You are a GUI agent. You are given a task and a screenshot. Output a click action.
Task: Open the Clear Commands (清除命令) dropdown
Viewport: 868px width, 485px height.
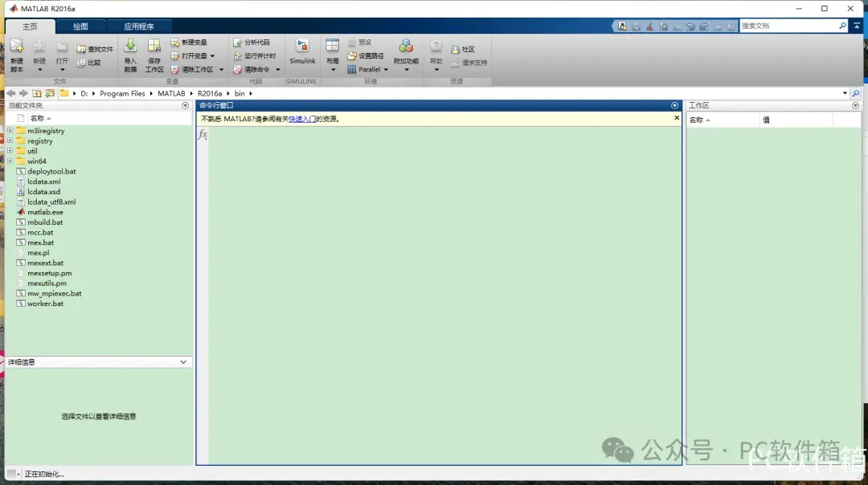pyautogui.click(x=278, y=70)
